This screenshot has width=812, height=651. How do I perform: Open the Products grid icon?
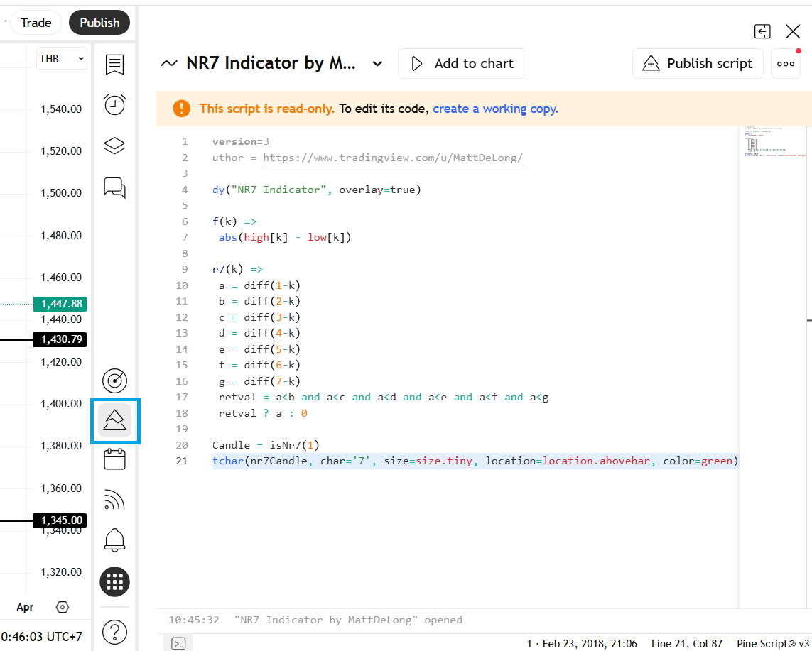pos(114,581)
